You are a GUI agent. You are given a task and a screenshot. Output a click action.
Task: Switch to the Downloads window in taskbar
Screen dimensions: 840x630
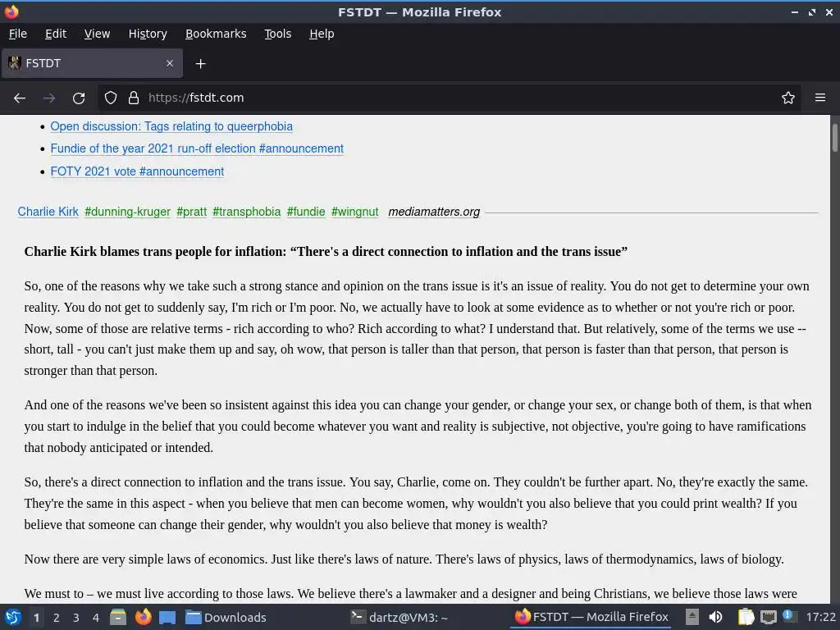click(x=226, y=617)
